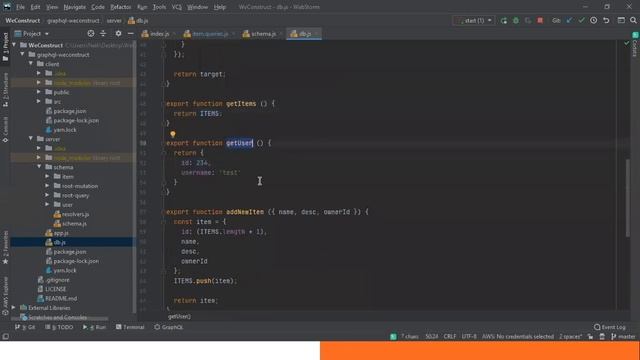Open the Run tool window
Image resolution: width=640 pixels, height=360 pixels.
point(94,327)
